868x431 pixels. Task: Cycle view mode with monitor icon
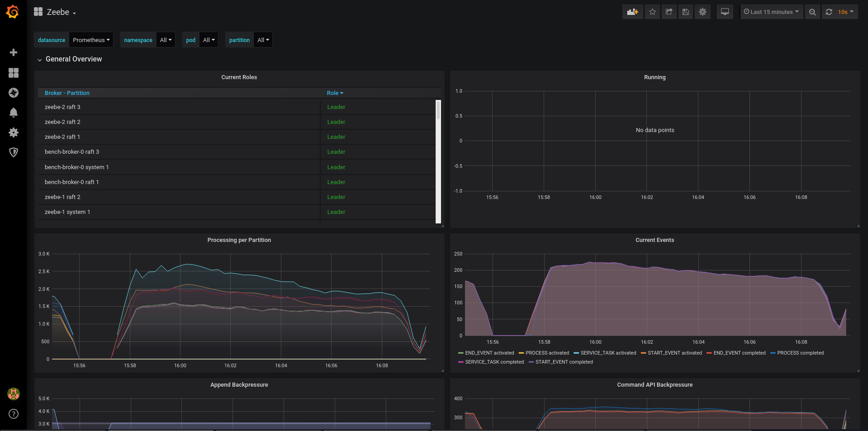click(x=725, y=12)
